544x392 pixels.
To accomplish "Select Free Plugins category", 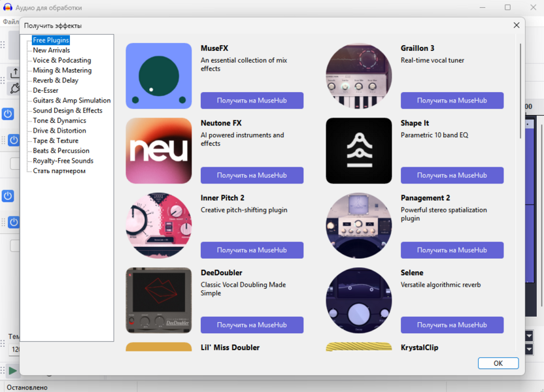I will point(51,41).
